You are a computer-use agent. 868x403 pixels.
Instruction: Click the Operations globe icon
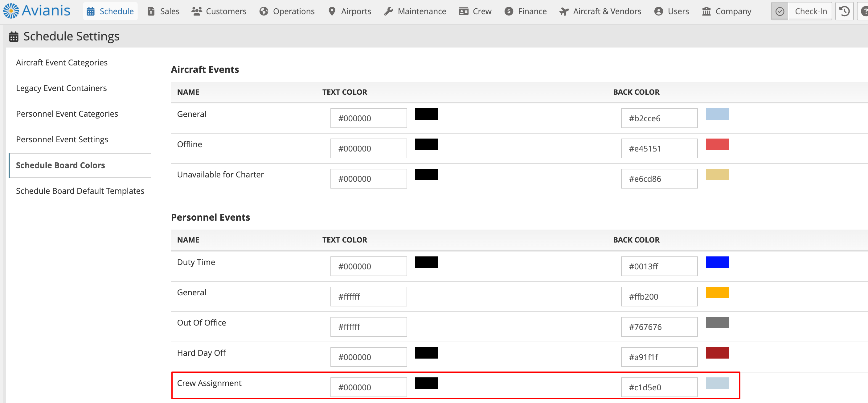point(264,11)
